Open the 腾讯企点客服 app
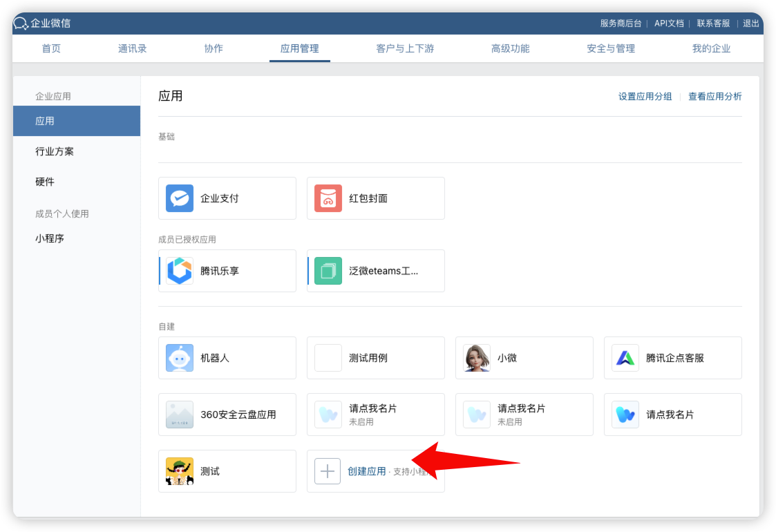 tap(672, 358)
